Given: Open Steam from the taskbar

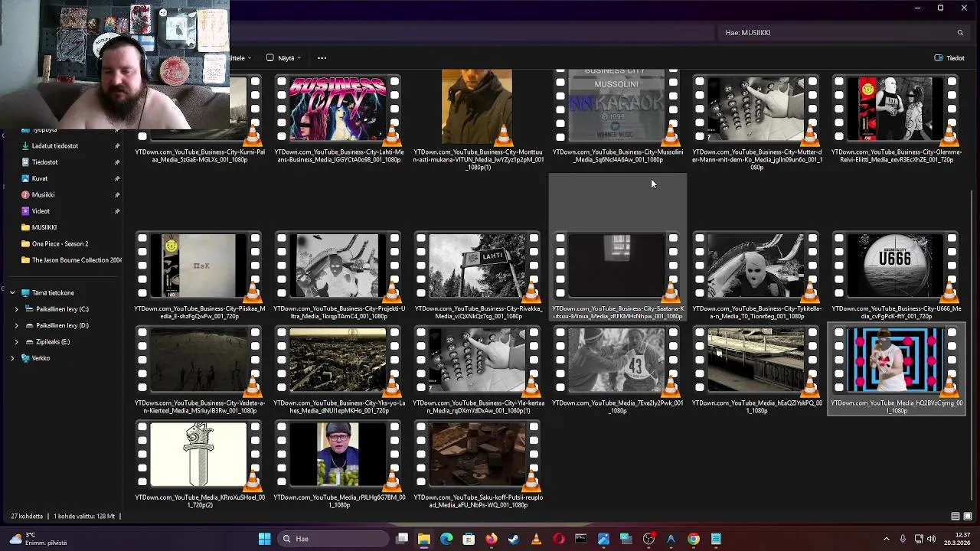Looking at the screenshot, I should click(x=514, y=539).
